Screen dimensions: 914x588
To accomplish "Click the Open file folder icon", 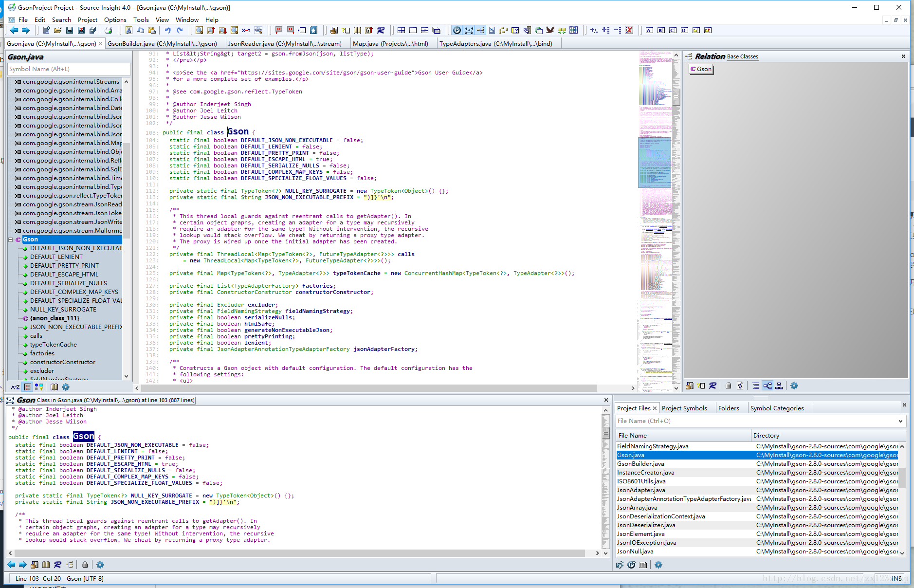I will click(x=57, y=30).
